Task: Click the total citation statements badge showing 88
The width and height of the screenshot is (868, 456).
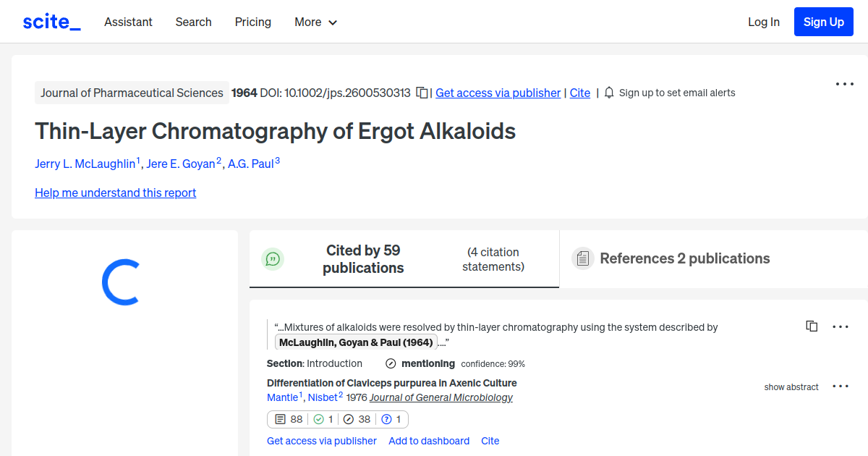Action: pos(289,419)
